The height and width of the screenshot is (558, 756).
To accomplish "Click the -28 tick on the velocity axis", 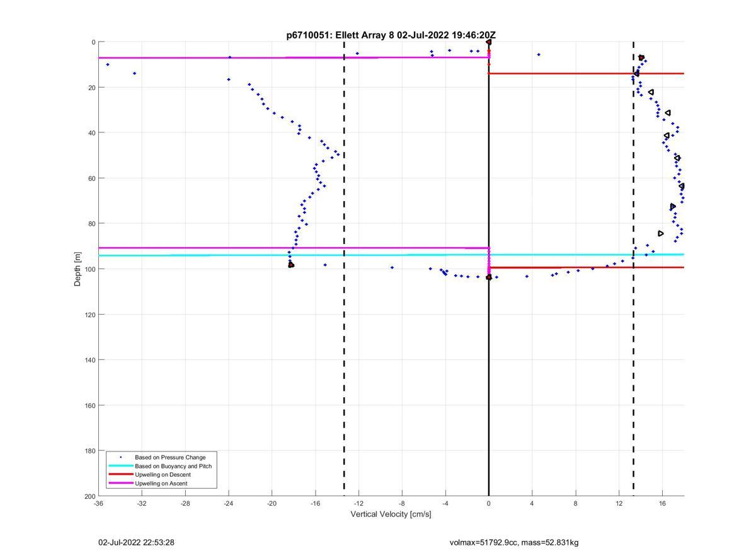I will tap(185, 503).
